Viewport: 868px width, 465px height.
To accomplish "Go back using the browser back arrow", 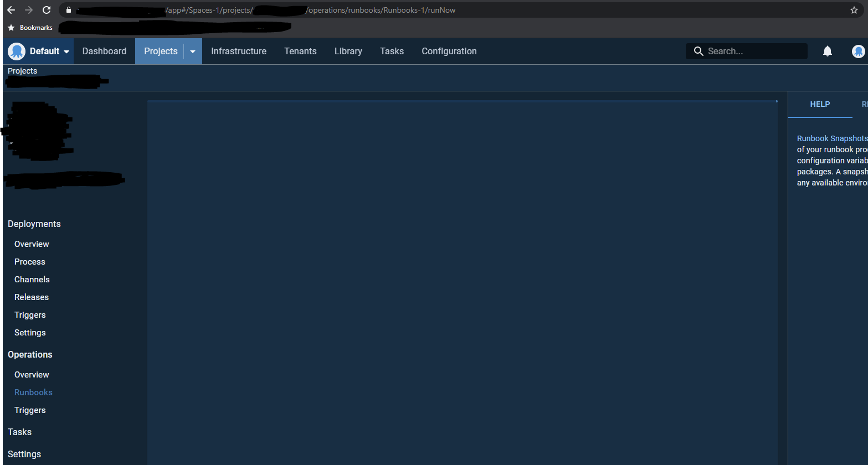I will (x=11, y=9).
